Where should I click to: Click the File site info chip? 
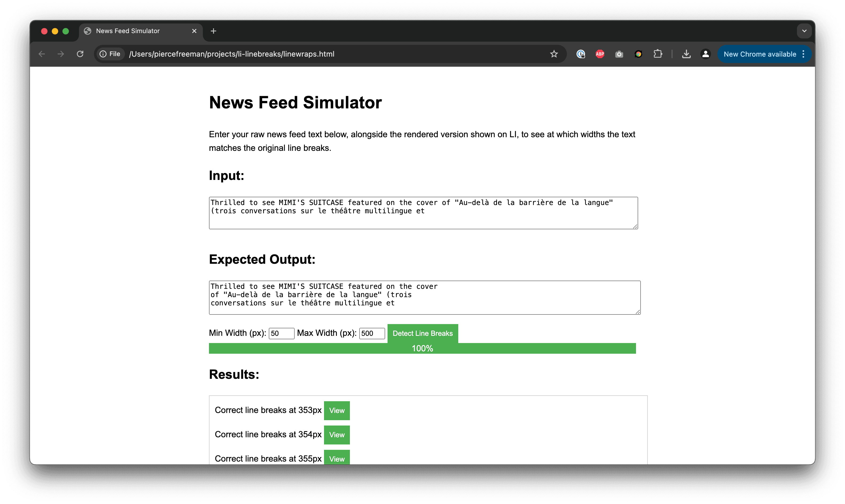coord(110,54)
